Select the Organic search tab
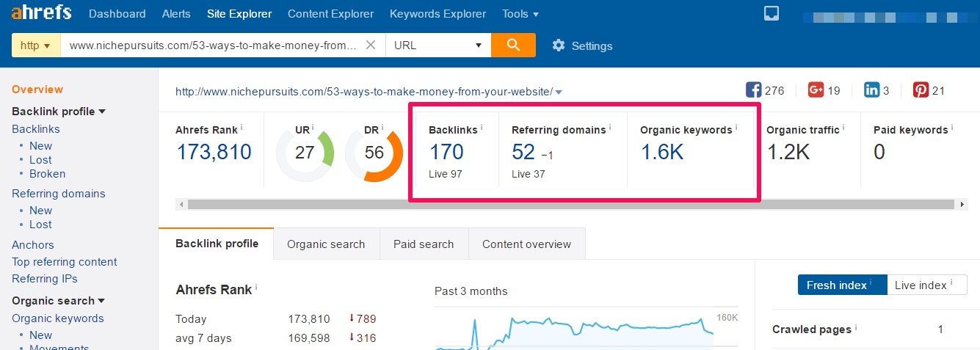980x350 pixels. [326, 244]
